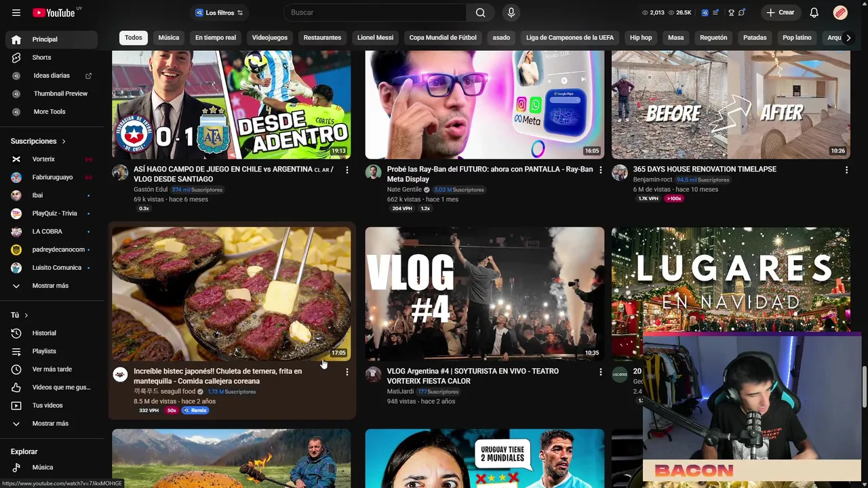This screenshot has width=868, height=488.
Task: Open the bacon account avatar
Action: [840, 12]
